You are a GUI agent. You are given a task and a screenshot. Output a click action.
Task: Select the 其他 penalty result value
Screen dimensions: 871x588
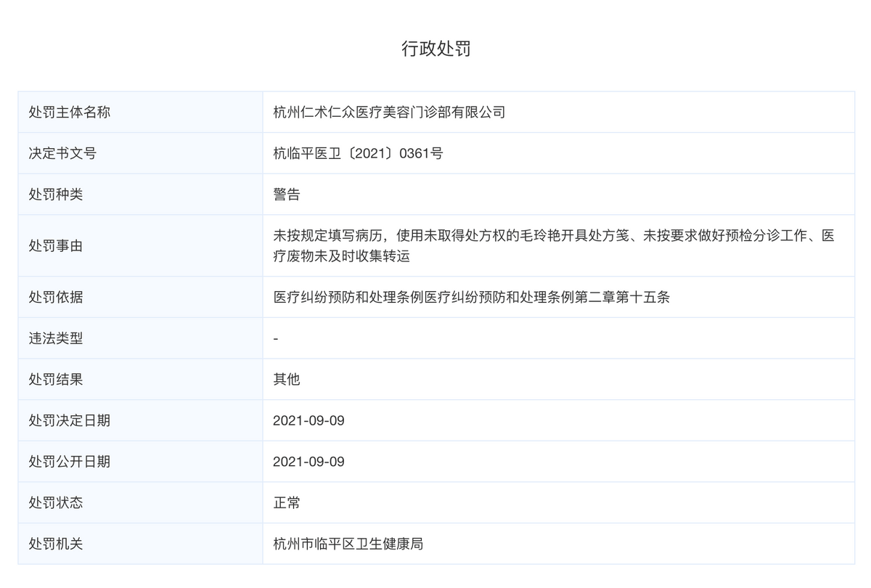tap(287, 379)
